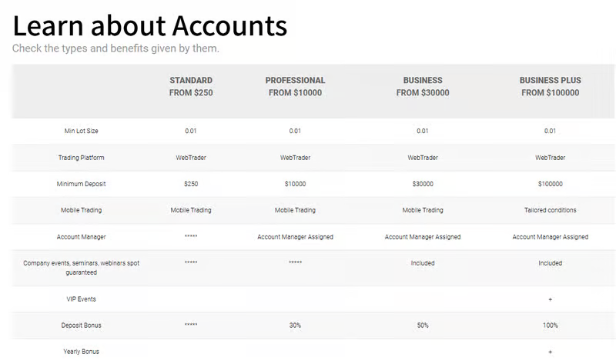This screenshot has height=364, width=616.
Task: Click the 100% deposit bonus value
Action: pyautogui.click(x=550, y=326)
